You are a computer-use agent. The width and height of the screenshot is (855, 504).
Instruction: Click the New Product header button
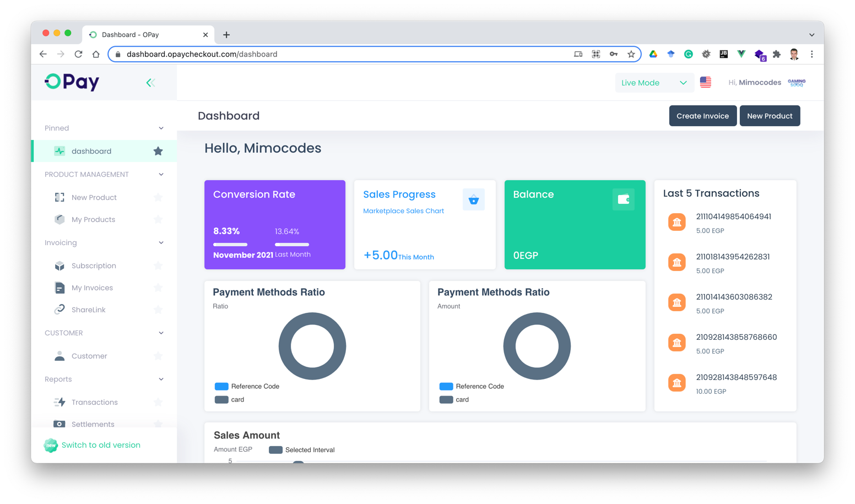click(770, 116)
